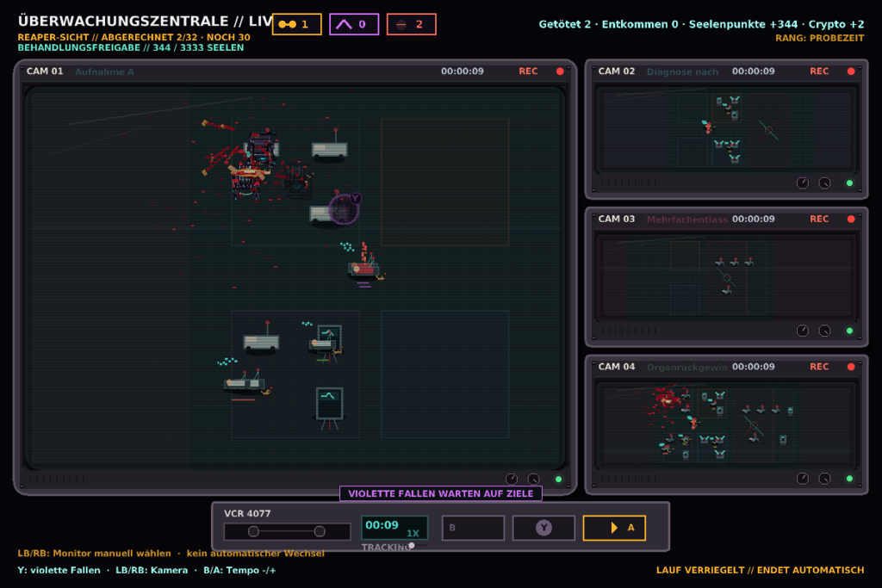Viewport: 882px width, 588px height.
Task: Turn the left knob on CAM 02
Action: [803, 183]
